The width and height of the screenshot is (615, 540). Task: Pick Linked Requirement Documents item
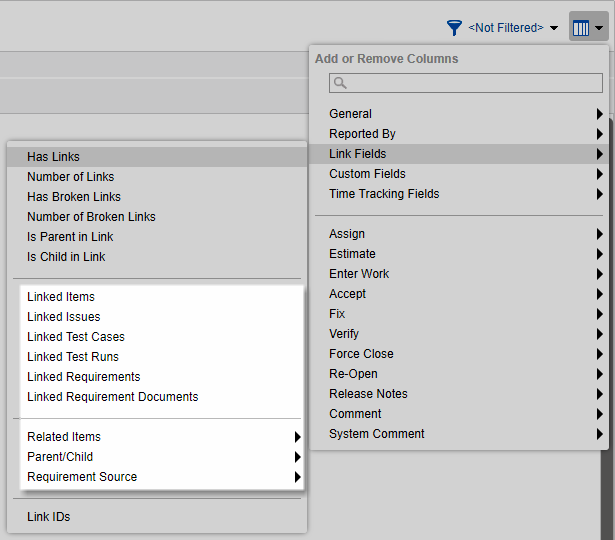[x=112, y=397]
